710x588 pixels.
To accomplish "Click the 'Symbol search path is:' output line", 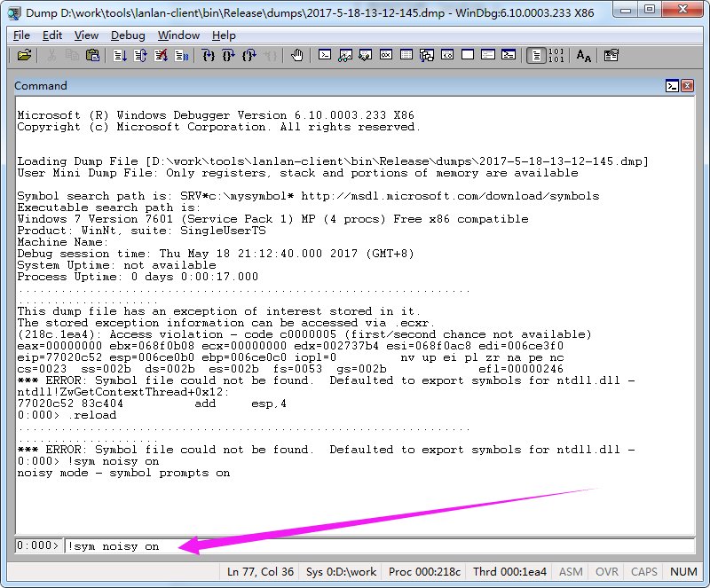I will pos(308,196).
